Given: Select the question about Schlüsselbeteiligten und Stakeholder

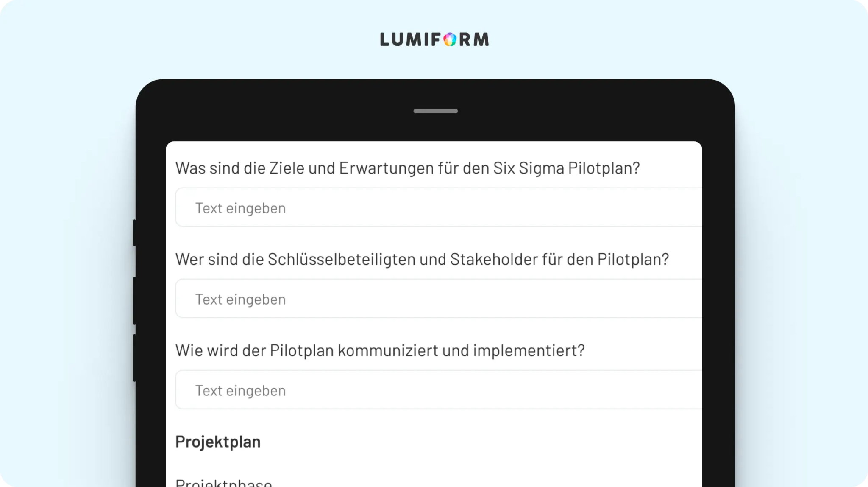Looking at the screenshot, I should [422, 260].
